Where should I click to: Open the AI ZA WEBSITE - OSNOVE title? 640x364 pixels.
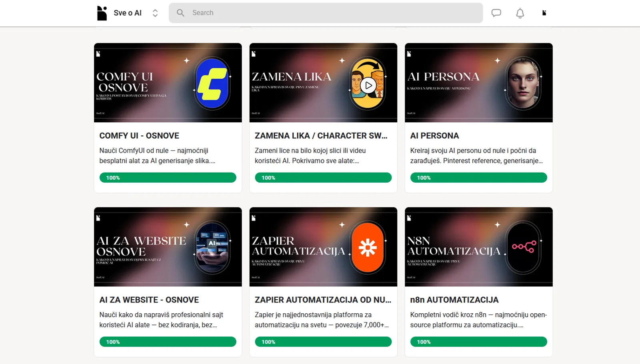pos(149,300)
